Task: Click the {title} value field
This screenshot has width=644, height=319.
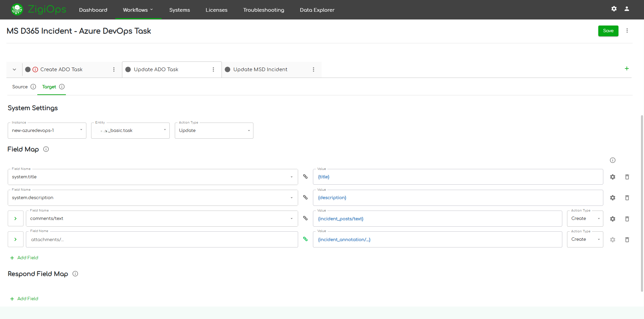Action: pos(458,177)
